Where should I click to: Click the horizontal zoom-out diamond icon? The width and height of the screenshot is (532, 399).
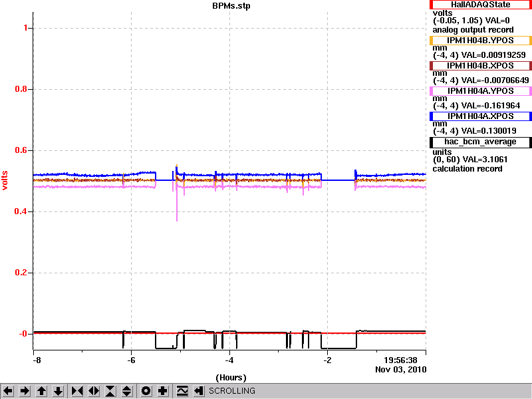(94, 391)
